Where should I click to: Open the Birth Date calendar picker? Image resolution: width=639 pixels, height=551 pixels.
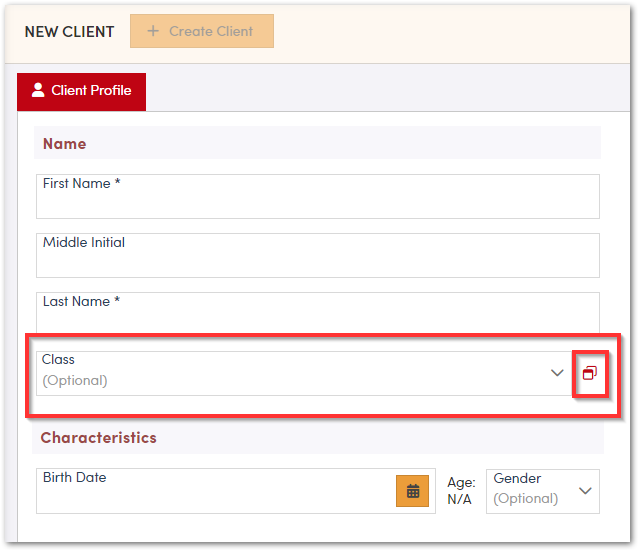tap(413, 491)
